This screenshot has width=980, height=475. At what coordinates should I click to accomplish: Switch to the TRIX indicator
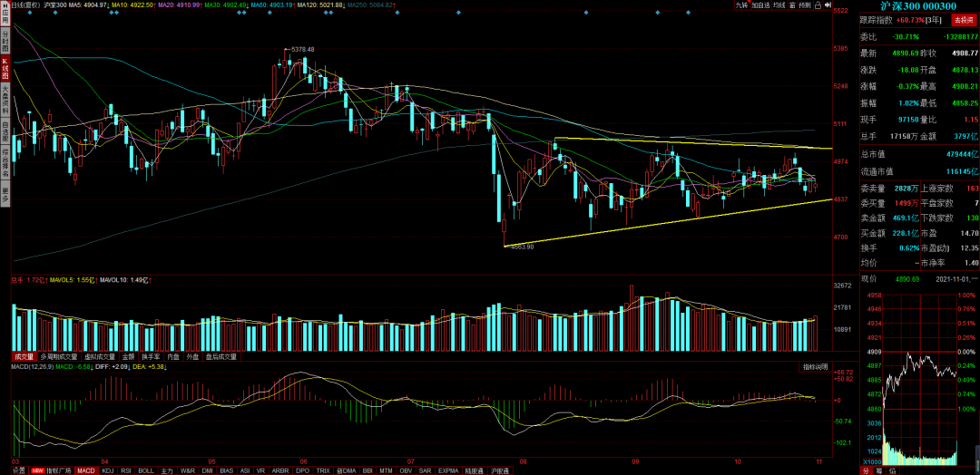click(x=323, y=470)
